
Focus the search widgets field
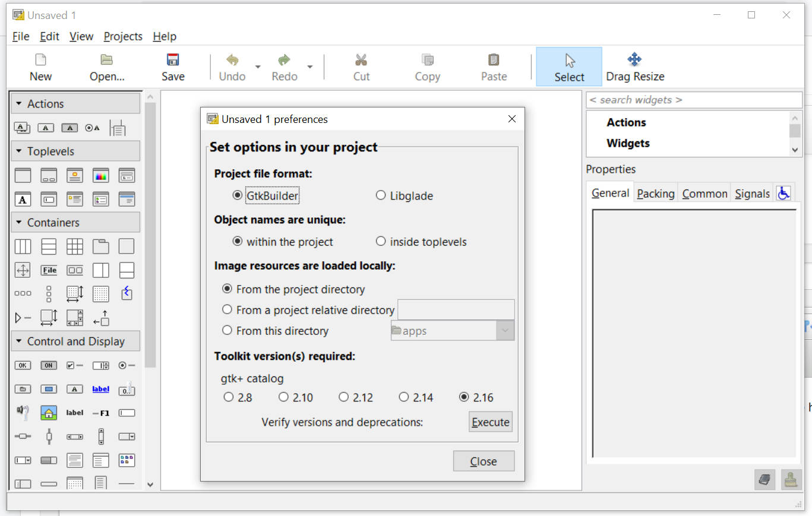pyautogui.click(x=694, y=100)
